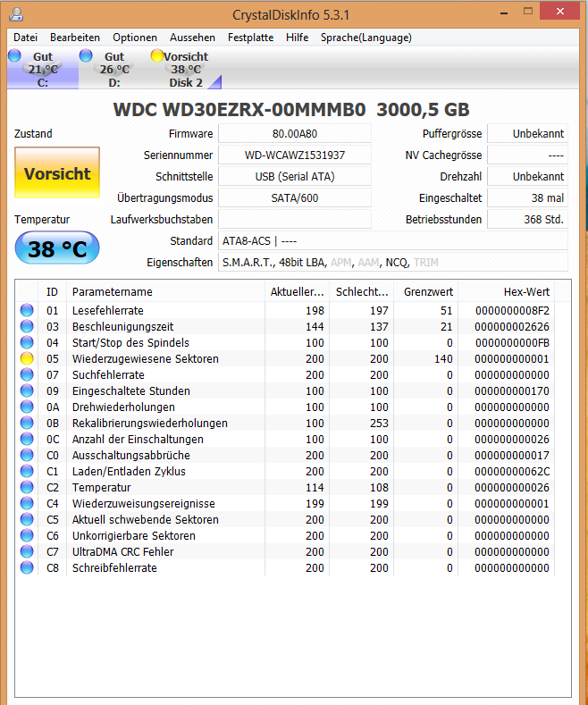Click hex value 000000002626
588x705 pixels.
512,326
